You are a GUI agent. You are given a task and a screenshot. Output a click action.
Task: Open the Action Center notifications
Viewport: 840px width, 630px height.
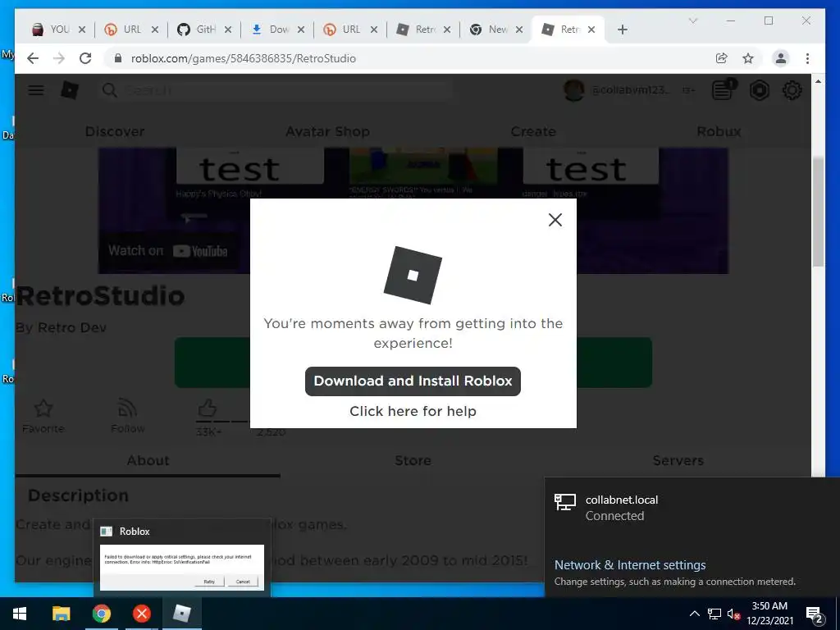pos(815,614)
